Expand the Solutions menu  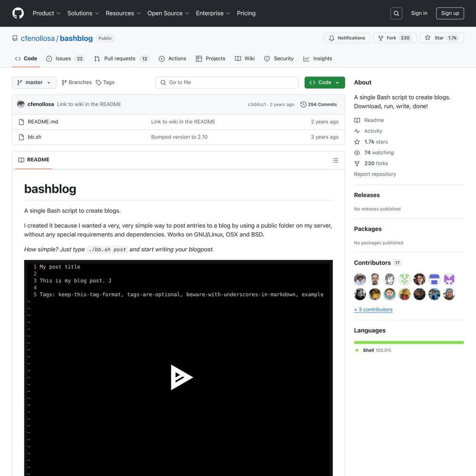click(x=83, y=13)
